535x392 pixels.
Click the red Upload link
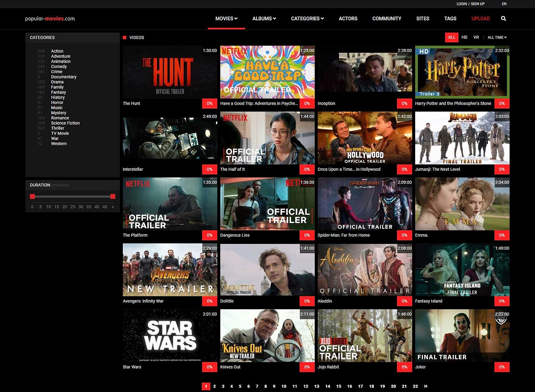(x=480, y=19)
